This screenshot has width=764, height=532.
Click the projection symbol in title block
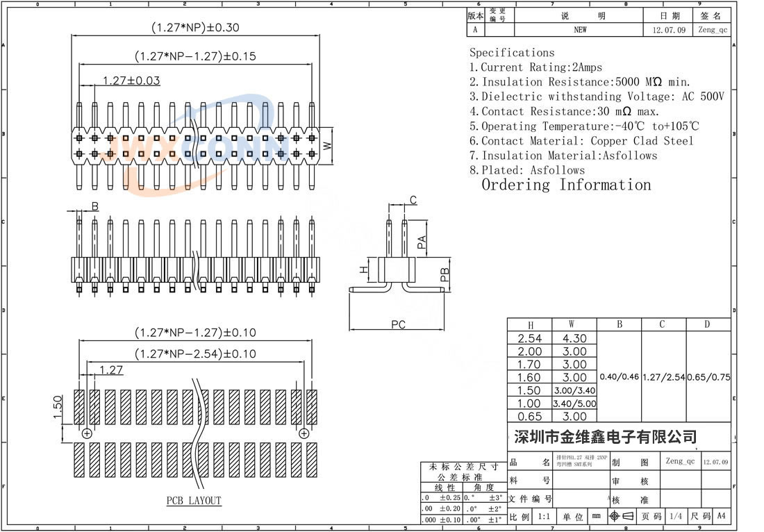[x=622, y=516]
